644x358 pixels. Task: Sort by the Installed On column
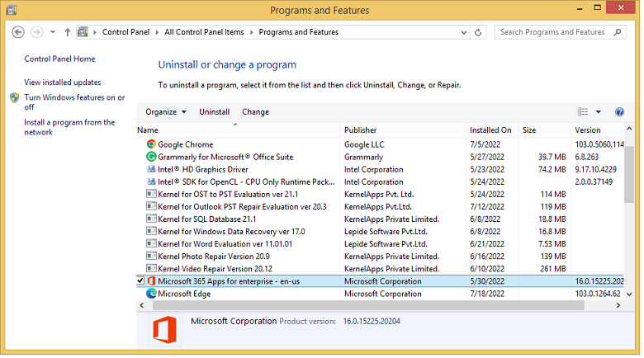[x=490, y=130]
